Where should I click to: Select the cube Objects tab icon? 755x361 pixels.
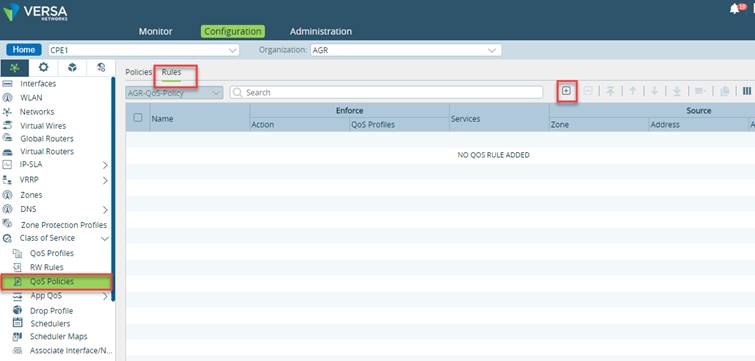72,67
